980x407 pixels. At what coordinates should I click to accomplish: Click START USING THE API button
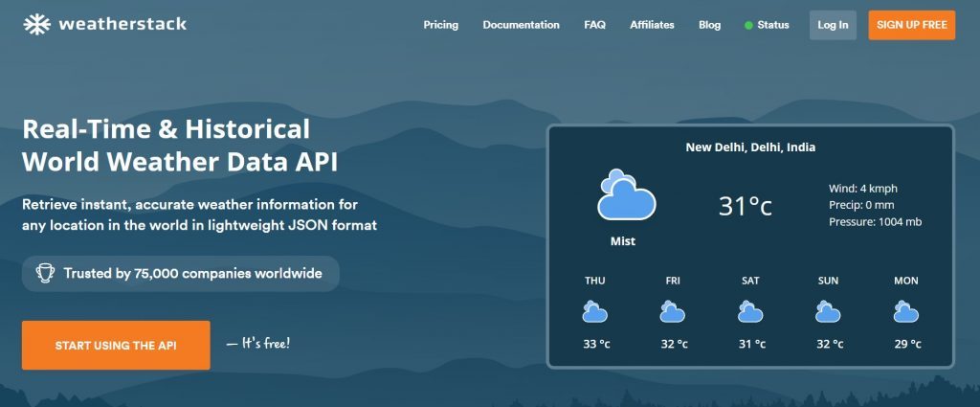pyautogui.click(x=116, y=345)
